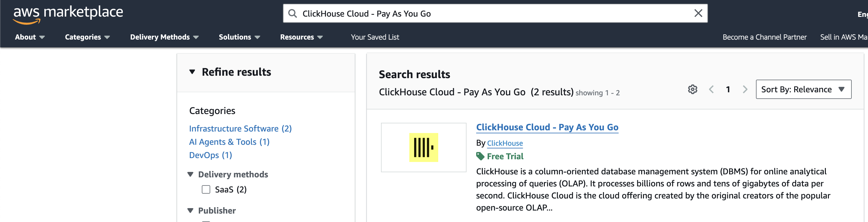Viewport: 868px width, 222px height.
Task: Click the search magnifying glass icon
Action: click(293, 13)
